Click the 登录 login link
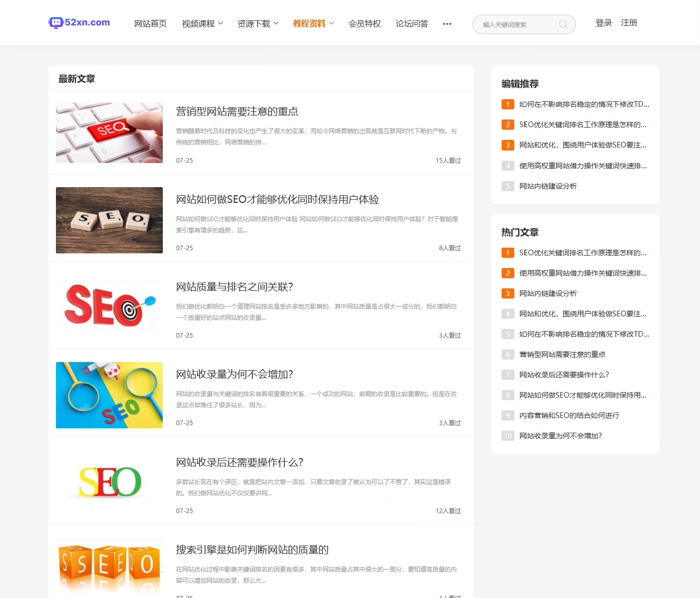700x598 pixels. pos(603,22)
